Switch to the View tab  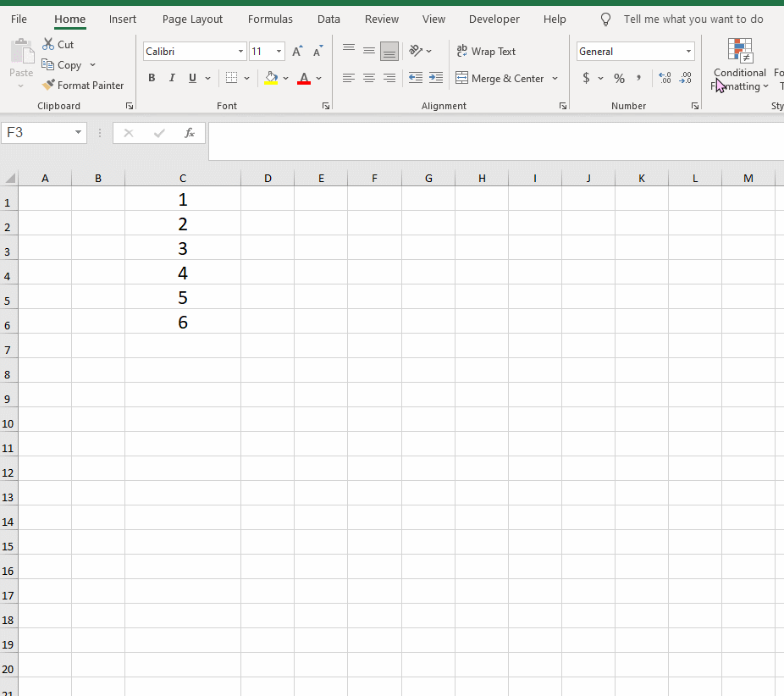pyautogui.click(x=433, y=19)
